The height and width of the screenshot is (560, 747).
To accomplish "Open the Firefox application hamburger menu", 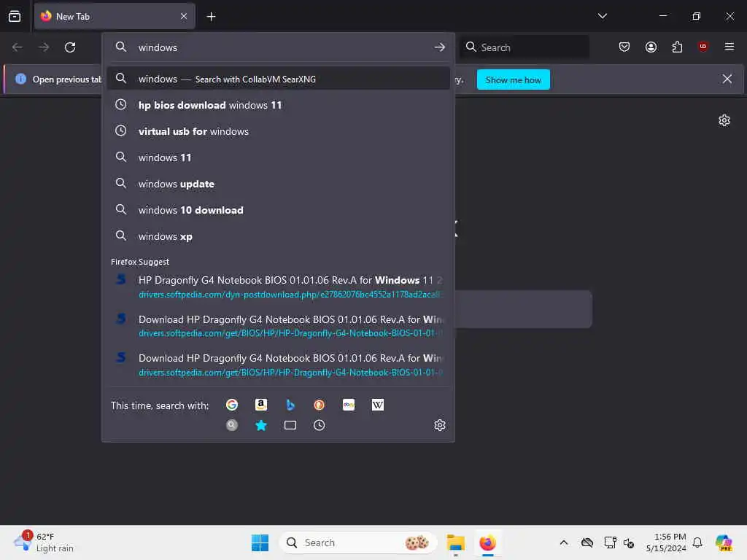I will pyautogui.click(x=729, y=47).
